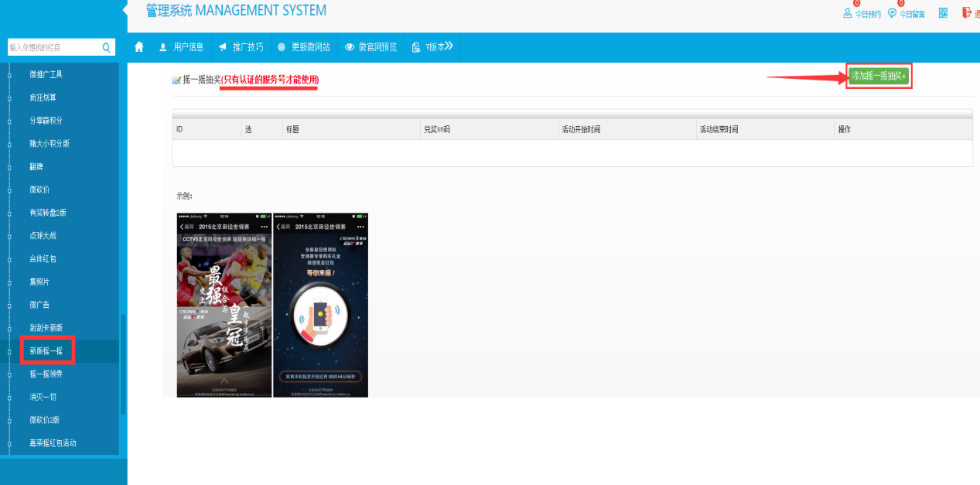Click the search magnifier icon in sidebar
Viewport: 980px width, 485px height.
pyautogui.click(x=107, y=48)
